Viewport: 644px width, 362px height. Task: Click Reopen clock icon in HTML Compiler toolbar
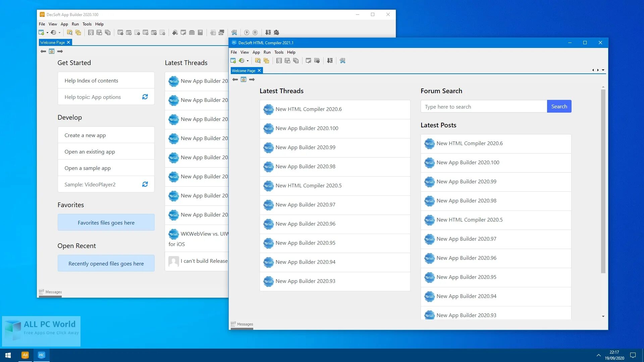click(x=241, y=61)
